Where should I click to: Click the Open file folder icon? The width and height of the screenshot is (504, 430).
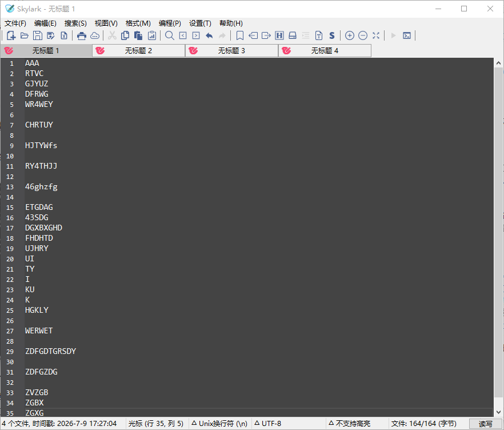(x=25, y=35)
